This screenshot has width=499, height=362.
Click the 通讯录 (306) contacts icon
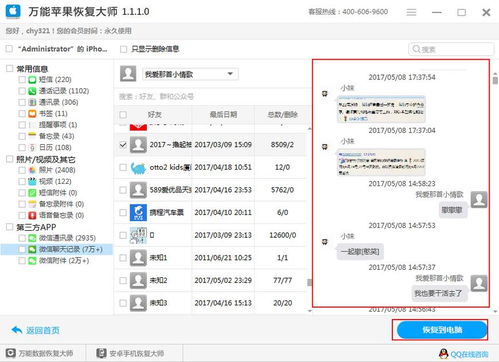coord(32,102)
